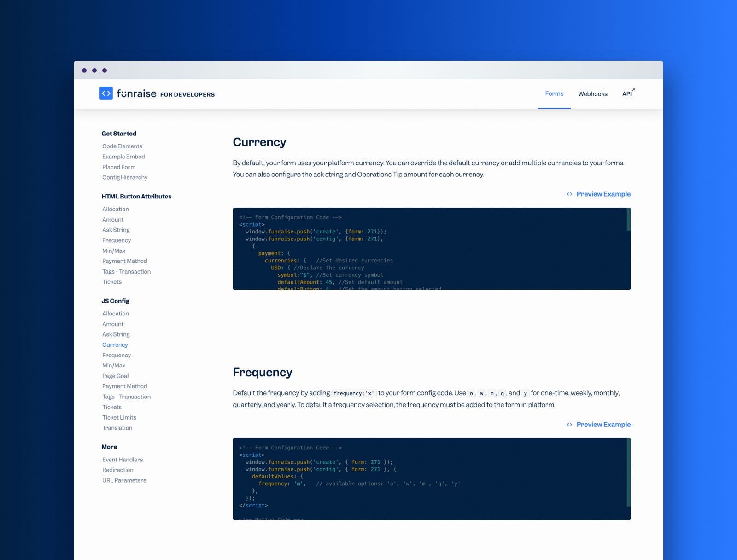Viewport: 737px width, 560px height.
Task: Select Tags - Transaction under HTML Button Attributes
Action: [x=127, y=272]
